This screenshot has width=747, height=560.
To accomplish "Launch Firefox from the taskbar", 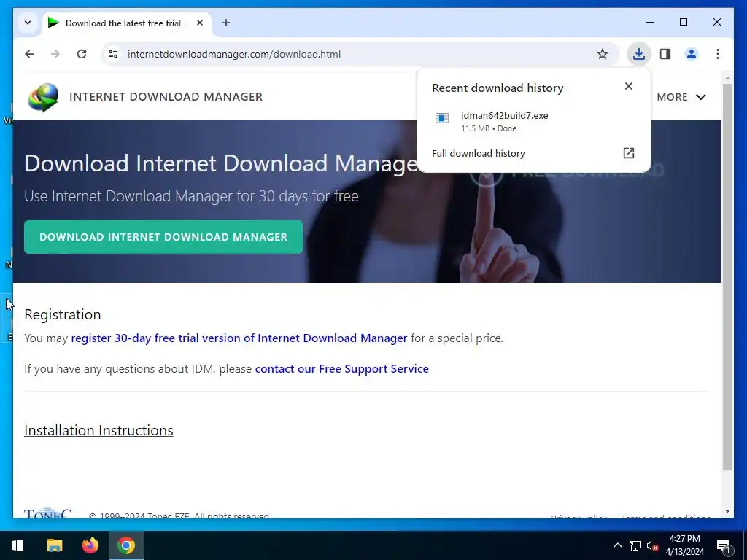I will pos(90,545).
